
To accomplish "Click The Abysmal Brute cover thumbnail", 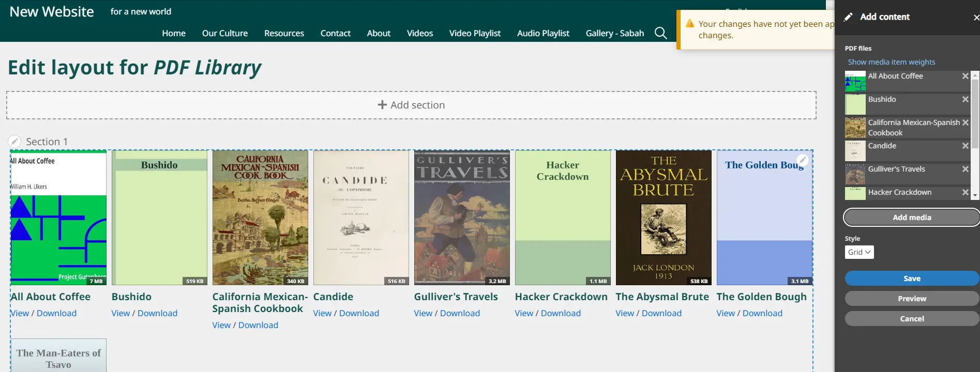I will coord(663,218).
